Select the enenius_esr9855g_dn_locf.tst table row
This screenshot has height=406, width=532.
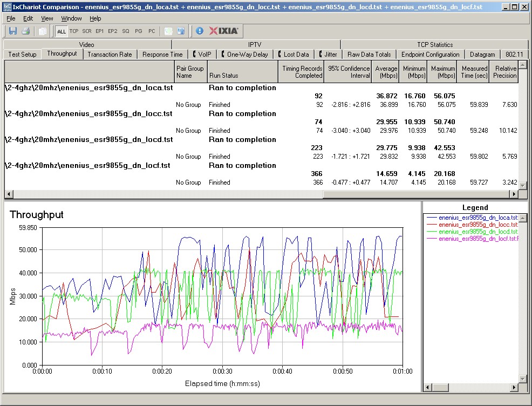pos(261,165)
